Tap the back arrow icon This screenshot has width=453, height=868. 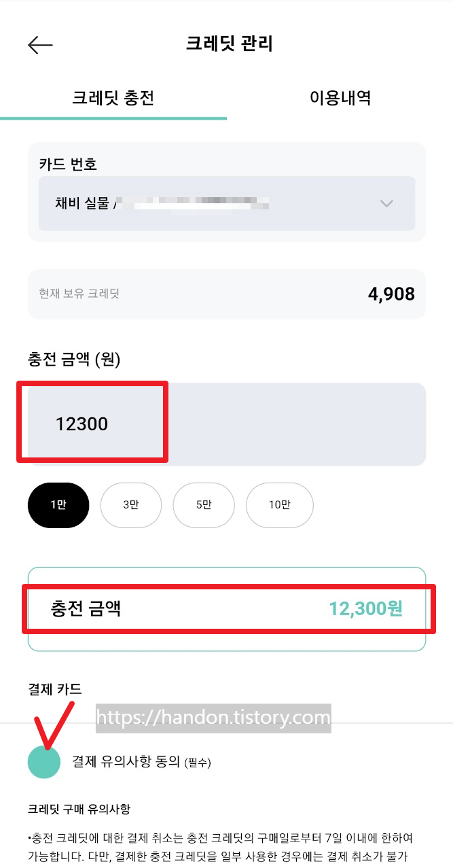[x=40, y=45]
